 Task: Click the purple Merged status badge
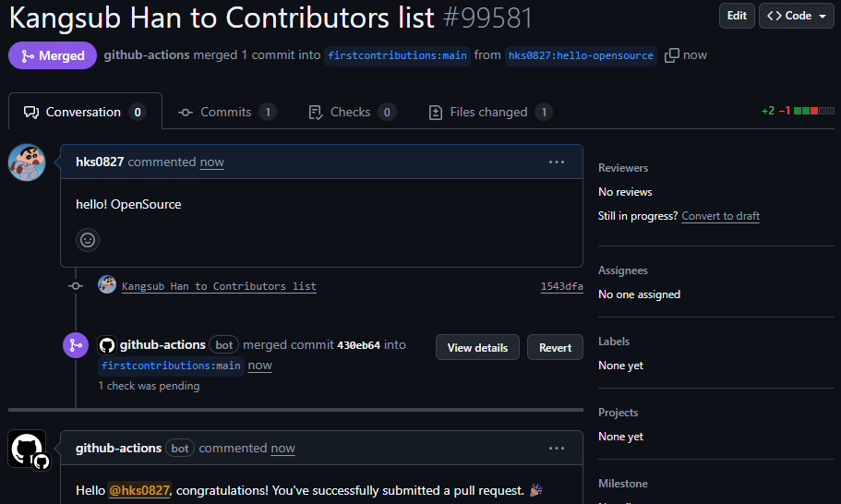pos(53,55)
